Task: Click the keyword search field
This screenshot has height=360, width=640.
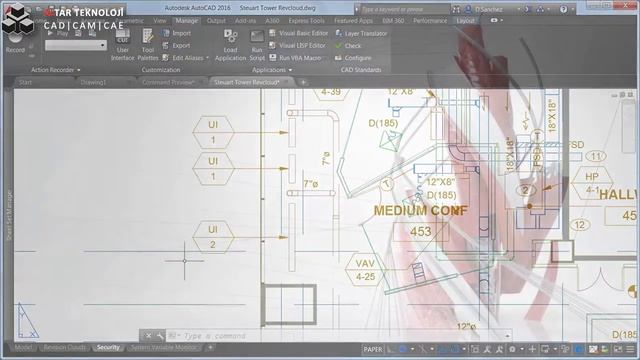Action: (x=404, y=9)
